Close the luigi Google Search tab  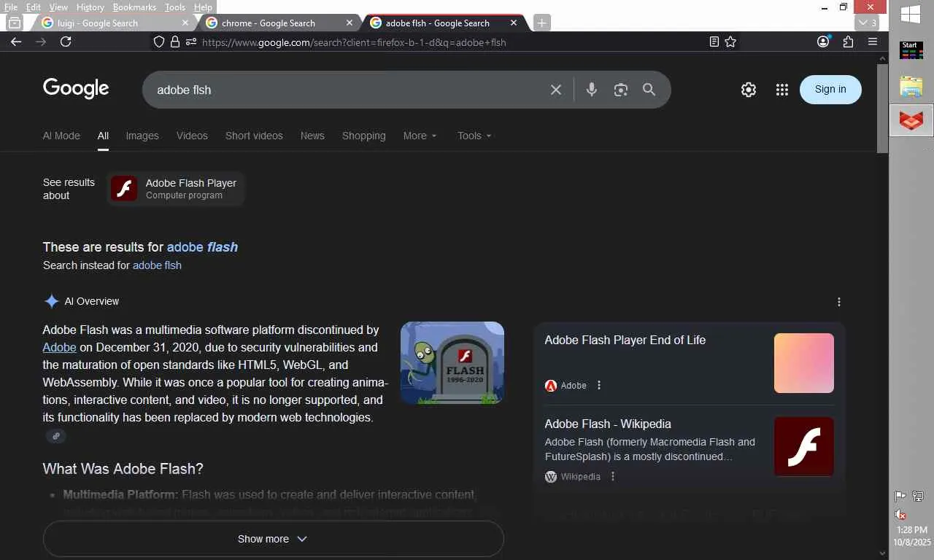click(185, 23)
